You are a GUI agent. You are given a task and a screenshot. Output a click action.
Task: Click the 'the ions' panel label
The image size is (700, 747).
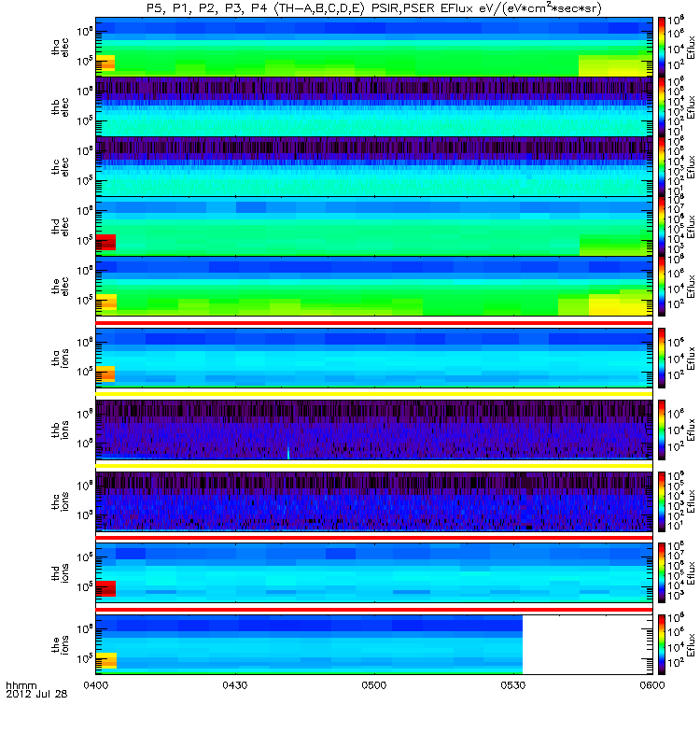click(x=61, y=644)
